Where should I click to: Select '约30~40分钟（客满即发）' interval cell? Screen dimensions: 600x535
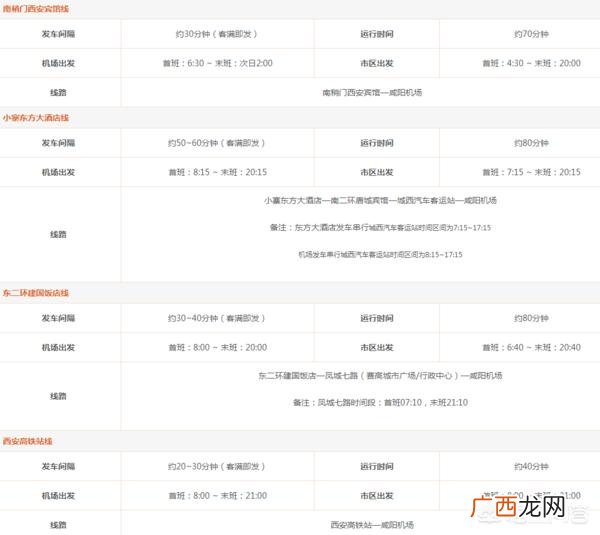coord(217,318)
